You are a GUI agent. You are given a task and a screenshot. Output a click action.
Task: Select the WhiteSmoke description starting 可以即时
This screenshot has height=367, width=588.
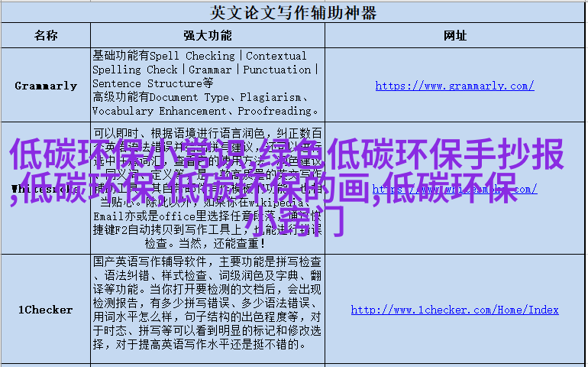[208, 188]
